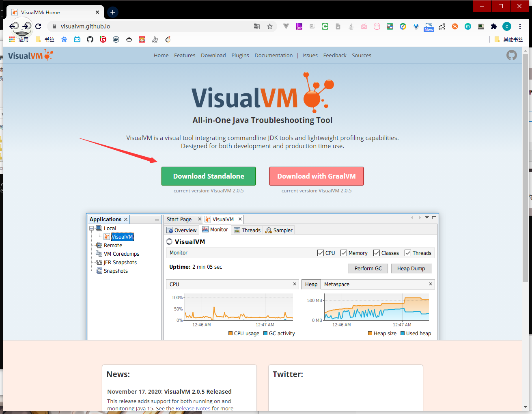Open the Features menu item
Image resolution: width=532 pixels, height=414 pixels.
pyautogui.click(x=185, y=56)
